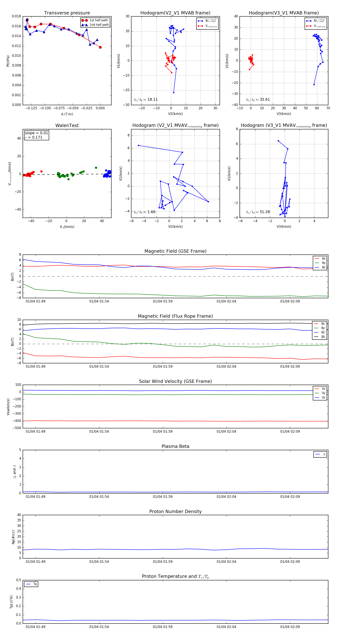The height and width of the screenshot is (644, 351).
Task: Click the λ1/λ3 ≈ 51.28 annotation
Action: pos(258,212)
